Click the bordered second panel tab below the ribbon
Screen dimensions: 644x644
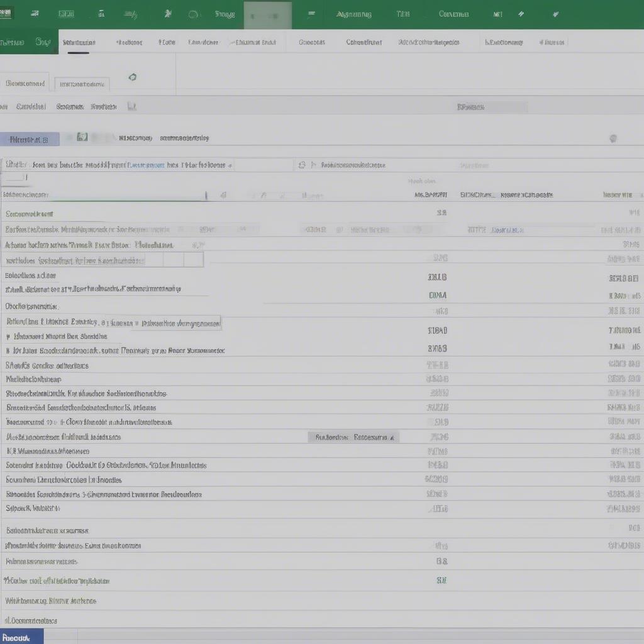82,84
